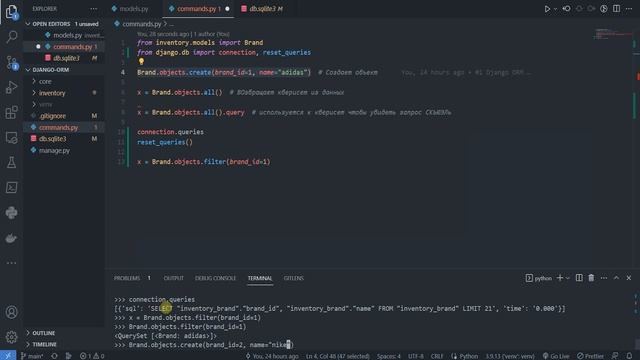The height and width of the screenshot is (360, 640).
Task: Open terminal panel More Actions ellipsis
Action: (x=604, y=278)
